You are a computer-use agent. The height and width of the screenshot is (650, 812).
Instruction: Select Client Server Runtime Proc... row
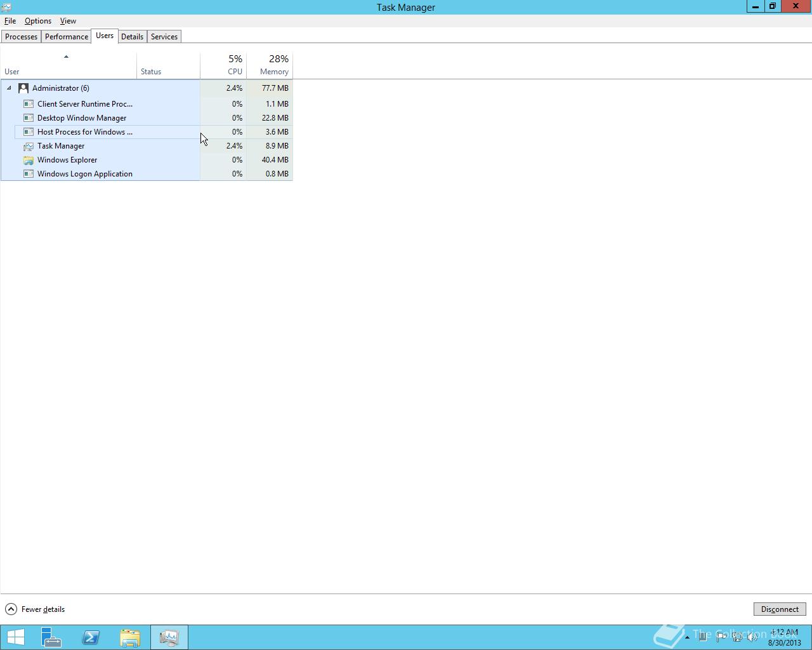click(x=147, y=104)
